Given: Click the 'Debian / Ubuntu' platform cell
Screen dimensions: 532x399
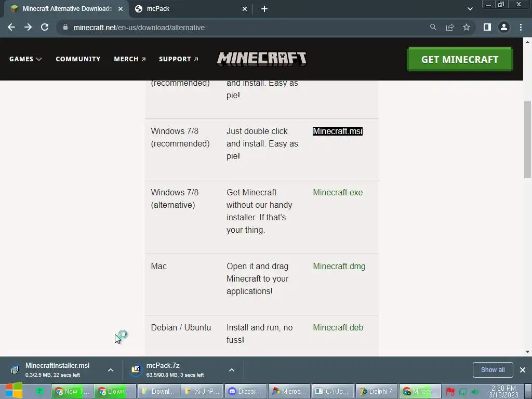Looking at the screenshot, I should point(181,327).
